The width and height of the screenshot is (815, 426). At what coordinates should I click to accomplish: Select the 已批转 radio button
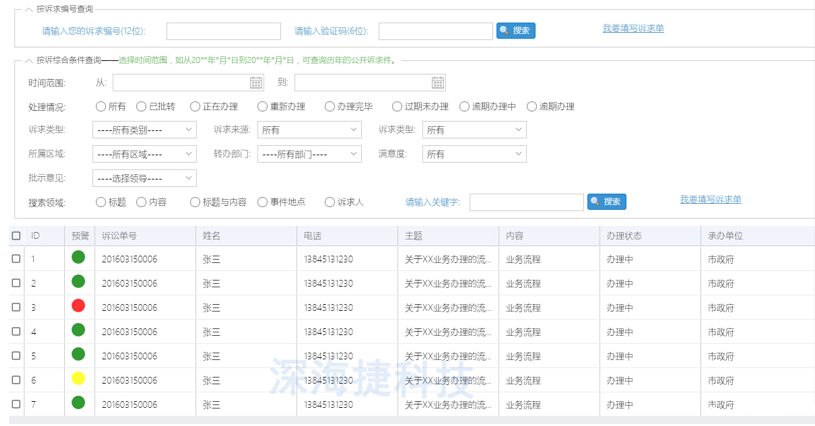[x=141, y=106]
